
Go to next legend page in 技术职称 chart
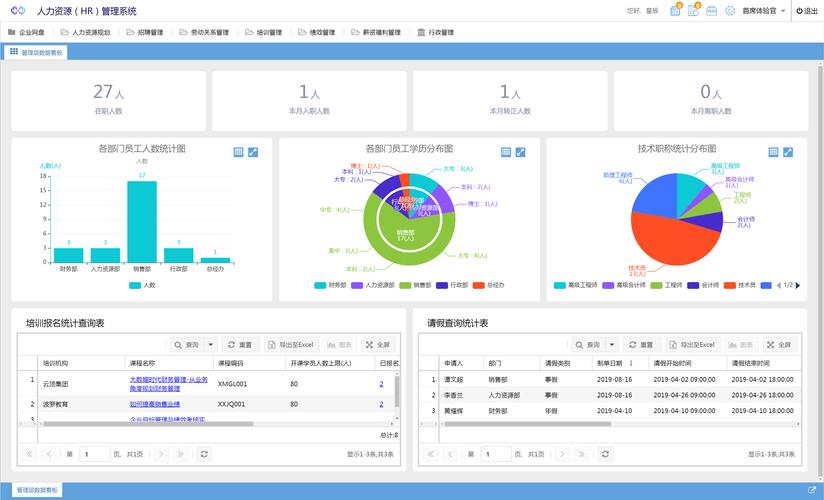[x=798, y=285]
